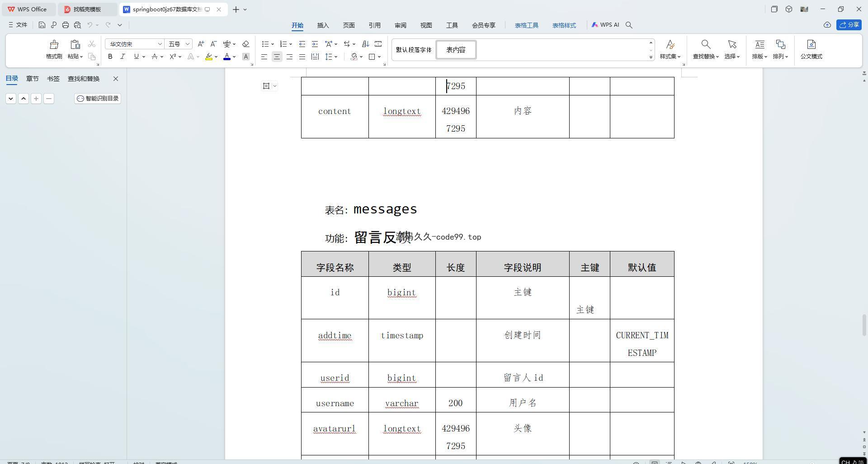Toggle Underline formatting

(x=136, y=57)
